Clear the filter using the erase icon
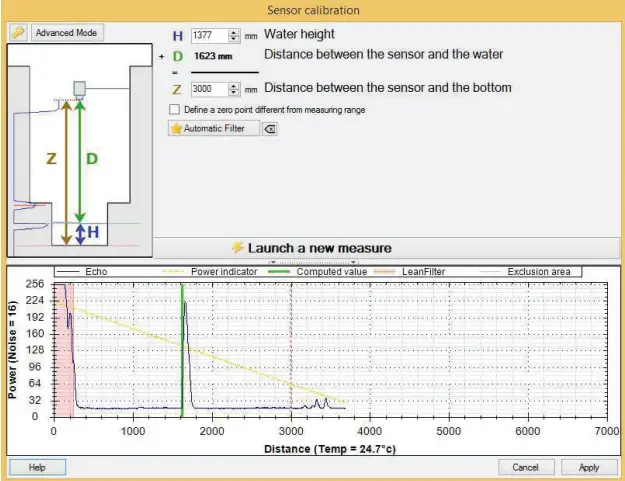Viewport: 625px width, 481px height. coord(269,129)
